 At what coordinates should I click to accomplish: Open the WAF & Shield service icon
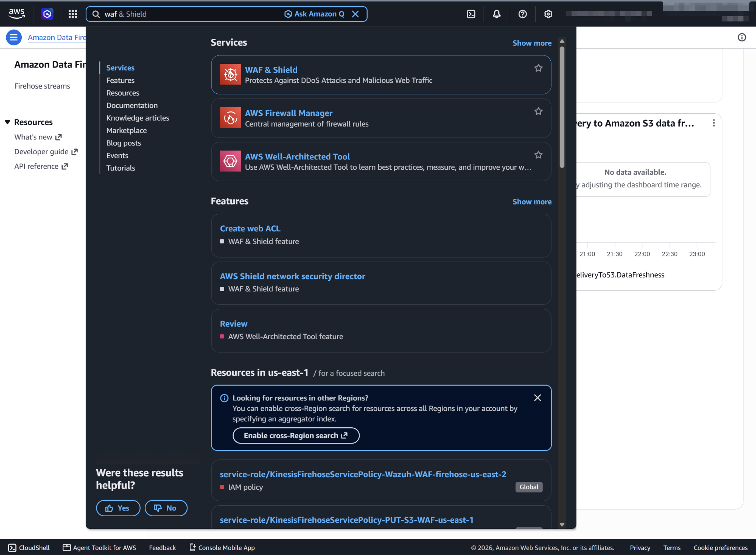pos(230,74)
